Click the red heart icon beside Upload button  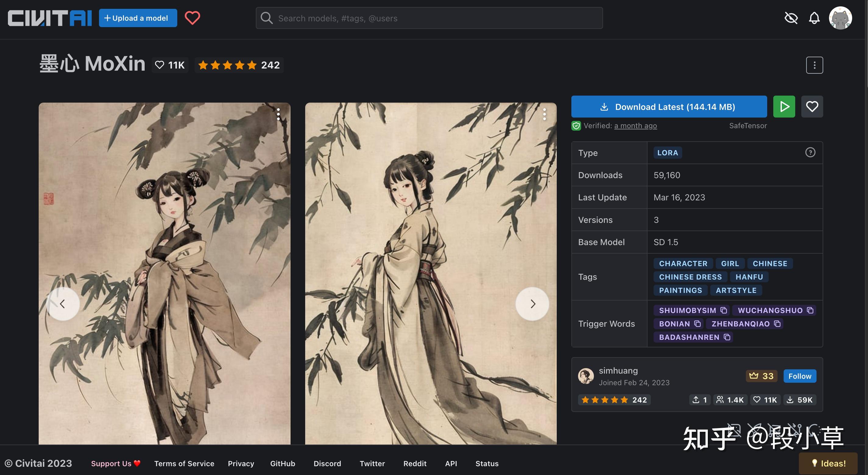(192, 18)
